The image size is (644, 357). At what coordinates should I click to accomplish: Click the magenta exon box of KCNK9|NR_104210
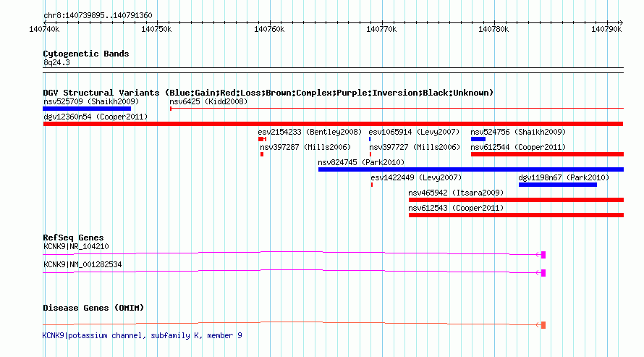coord(543,255)
